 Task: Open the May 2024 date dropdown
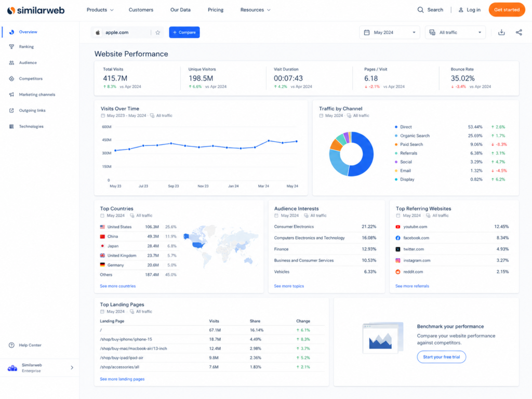390,32
